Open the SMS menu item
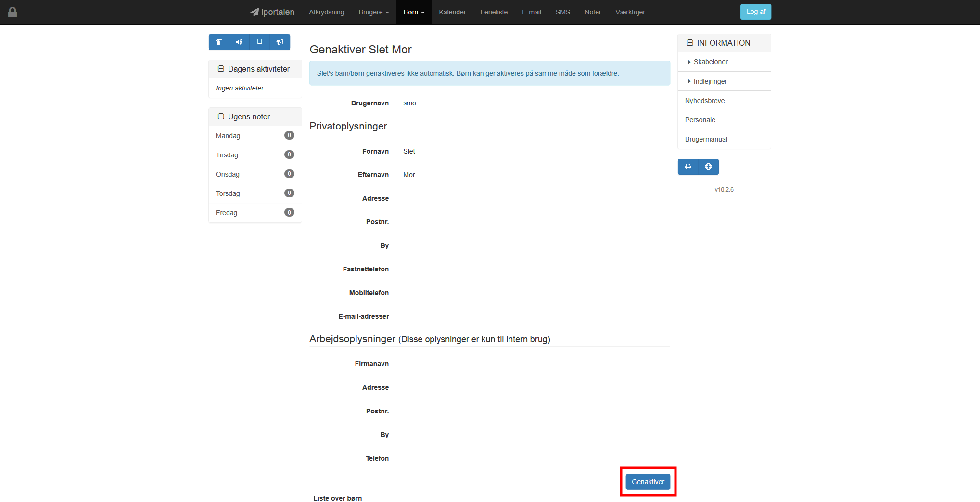980x502 pixels. click(x=563, y=12)
